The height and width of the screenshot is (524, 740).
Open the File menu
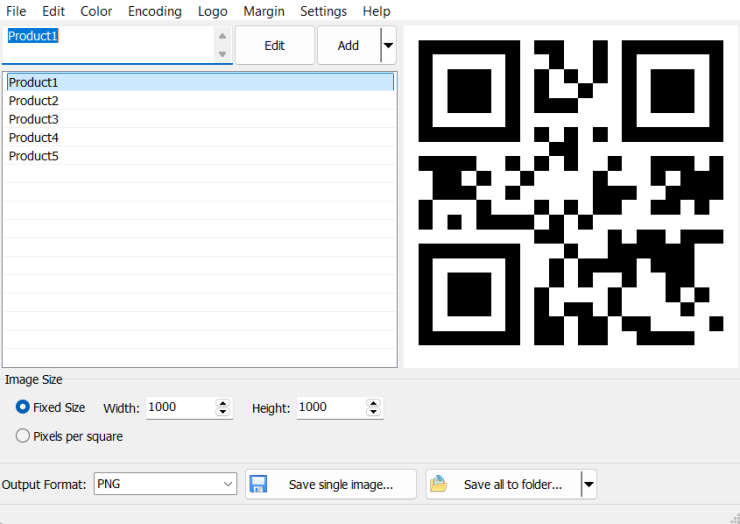pos(16,11)
